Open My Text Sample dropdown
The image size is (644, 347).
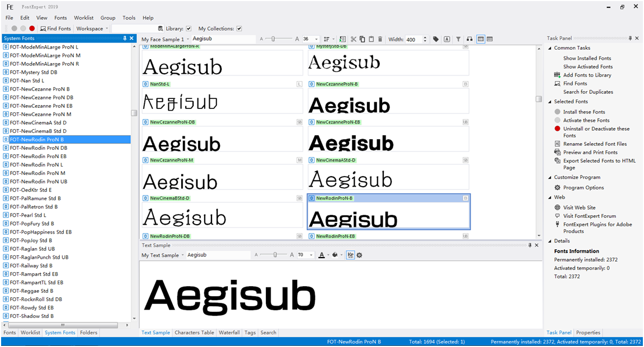163,255
